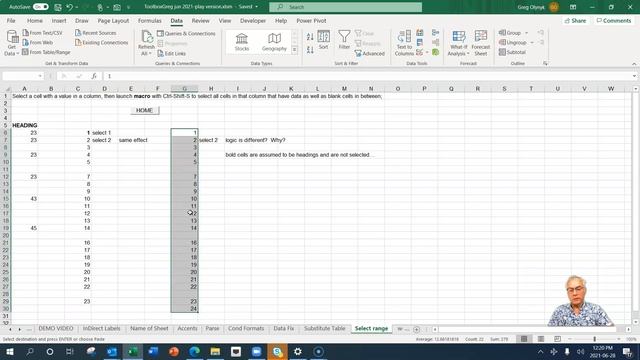This screenshot has width=640, height=360.
Task: Launch Text to Columns
Action: click(x=404, y=43)
